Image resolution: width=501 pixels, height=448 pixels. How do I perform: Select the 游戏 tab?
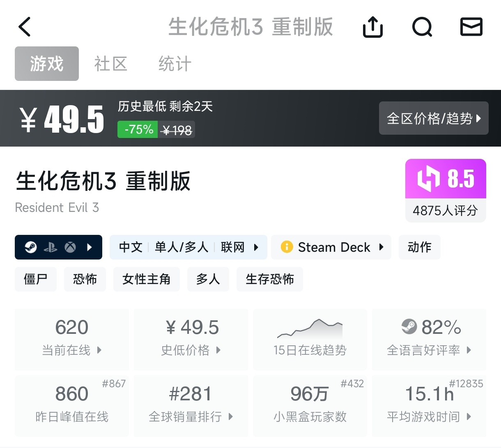tap(47, 64)
